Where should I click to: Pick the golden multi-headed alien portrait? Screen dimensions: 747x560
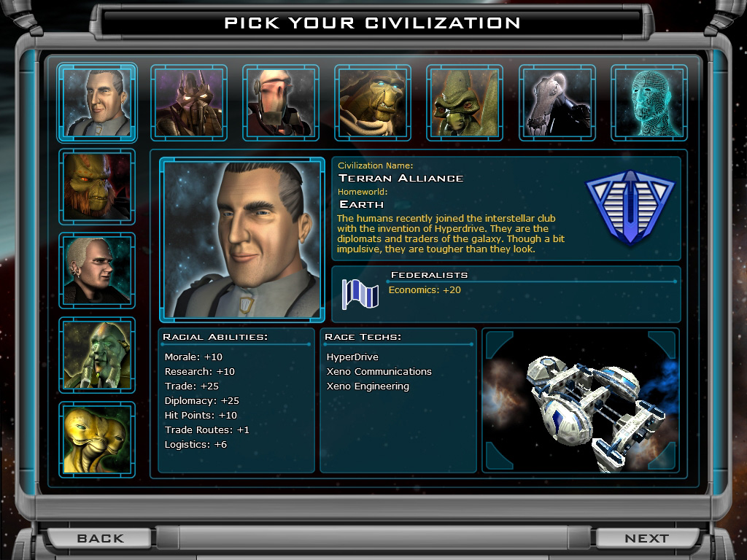(97, 440)
